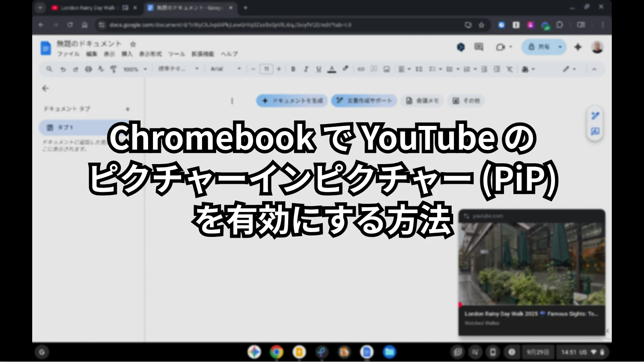Screen dimensions: 644x362
Task: Open the editing mode pencil dropdown
Action: tap(569, 69)
